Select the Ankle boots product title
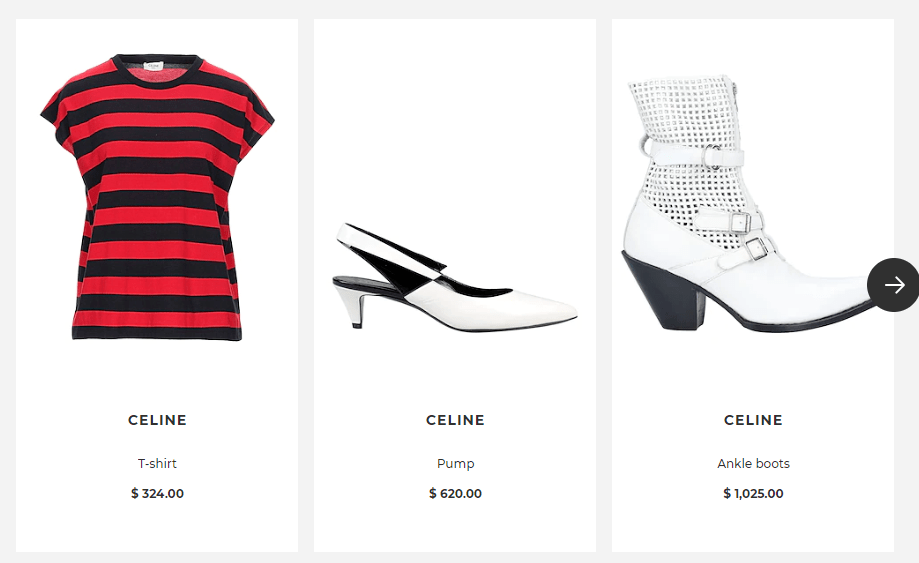Viewport: 919px width, 563px height. [753, 463]
